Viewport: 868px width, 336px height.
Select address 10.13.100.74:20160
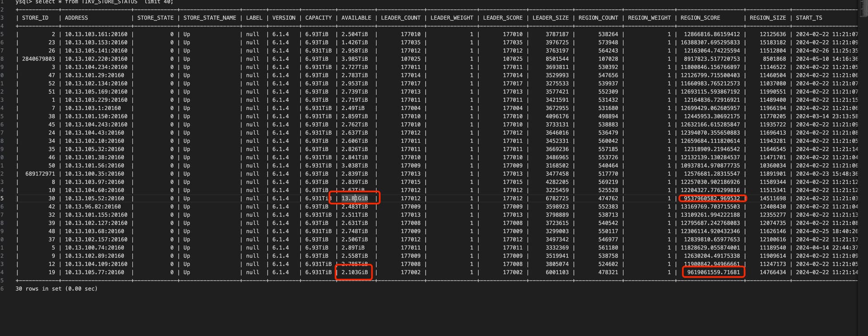tap(94, 248)
